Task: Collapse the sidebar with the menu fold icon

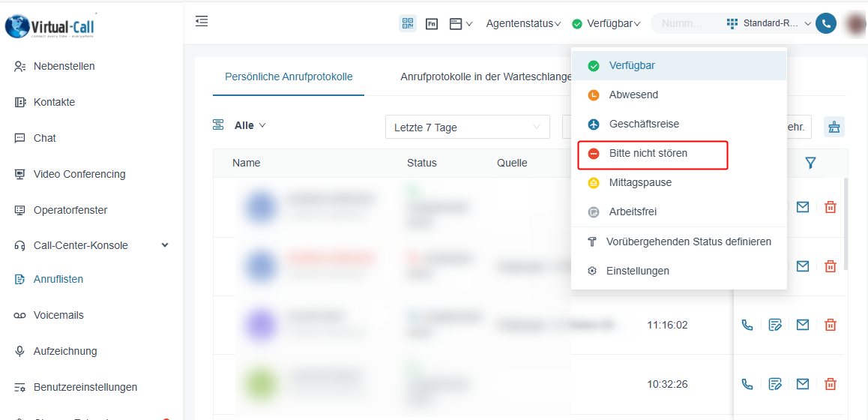Action: coord(202,22)
